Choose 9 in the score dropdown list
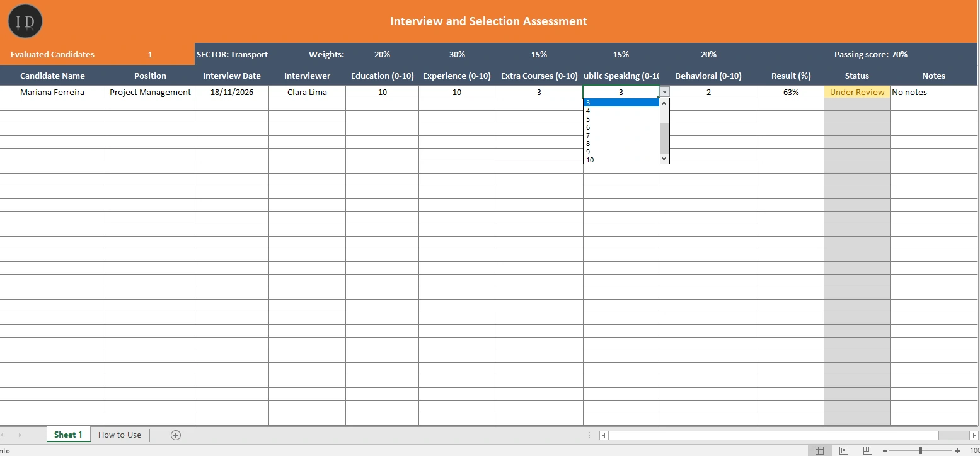Image resolution: width=980 pixels, height=456 pixels. (x=621, y=152)
